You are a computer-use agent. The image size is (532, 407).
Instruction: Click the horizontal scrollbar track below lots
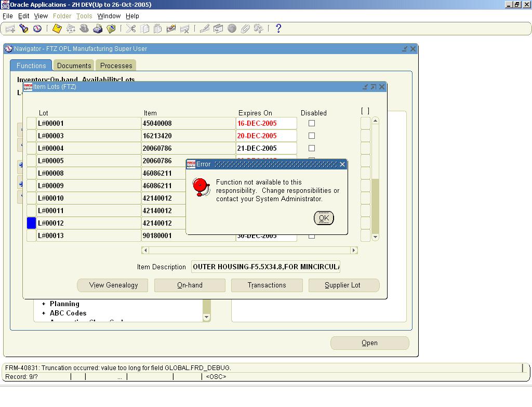250,250
